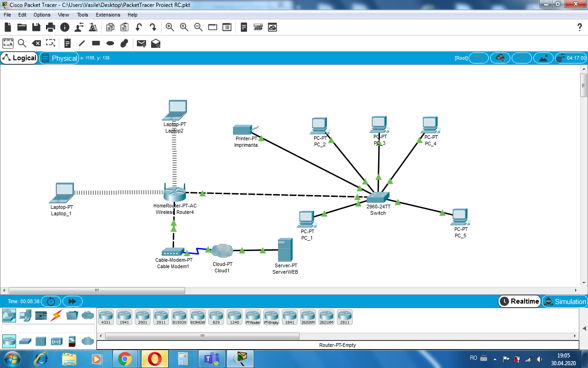The height and width of the screenshot is (368, 588).
Task: Click the Fast Forward Time button
Action: click(x=73, y=301)
